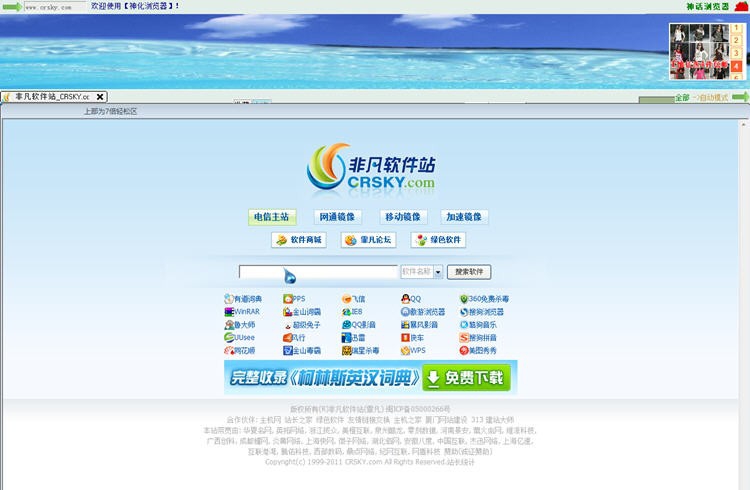
Task: Open the 飞信 icon link
Action: click(x=353, y=299)
